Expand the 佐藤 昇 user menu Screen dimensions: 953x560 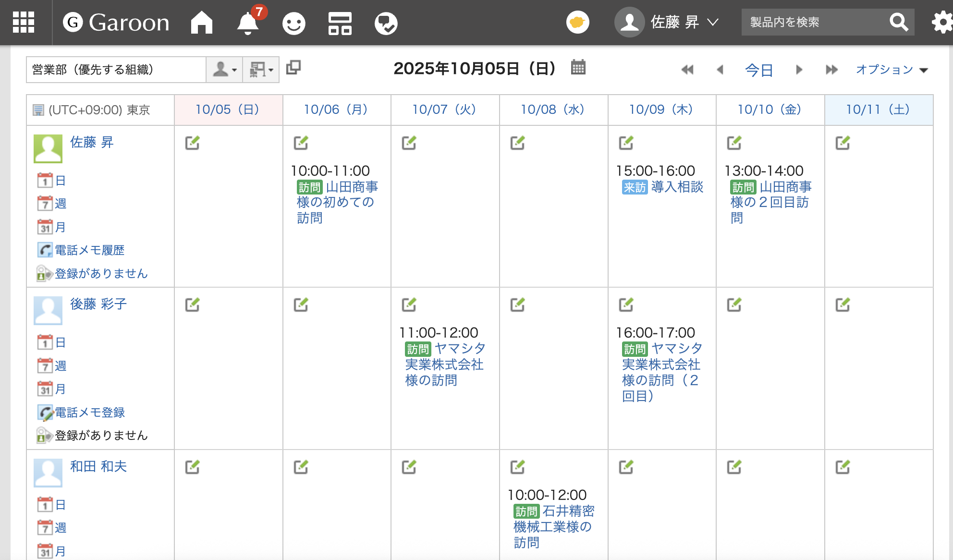coord(667,22)
